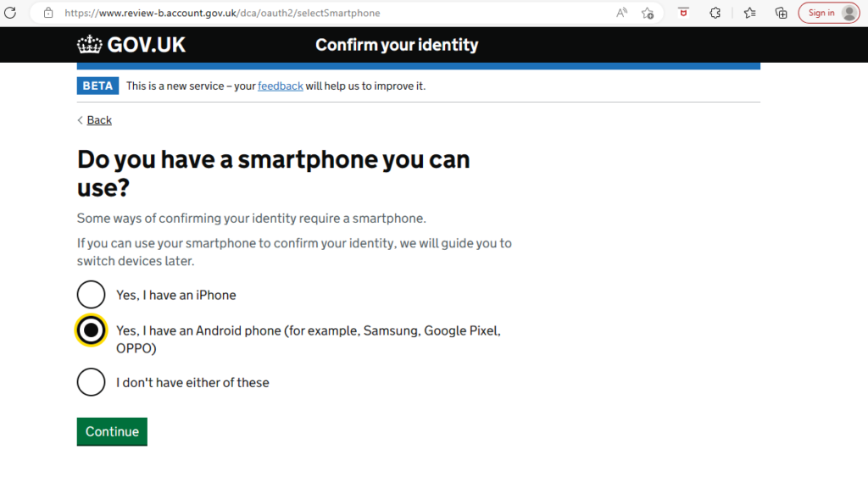Click the address bar URL
This screenshot has height=488, width=868.
[x=222, y=13]
